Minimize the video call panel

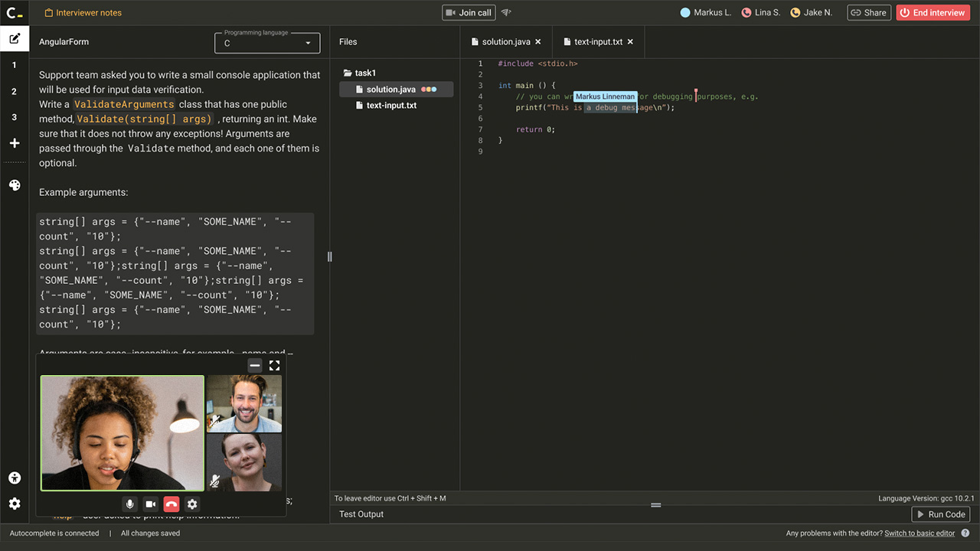tap(255, 366)
